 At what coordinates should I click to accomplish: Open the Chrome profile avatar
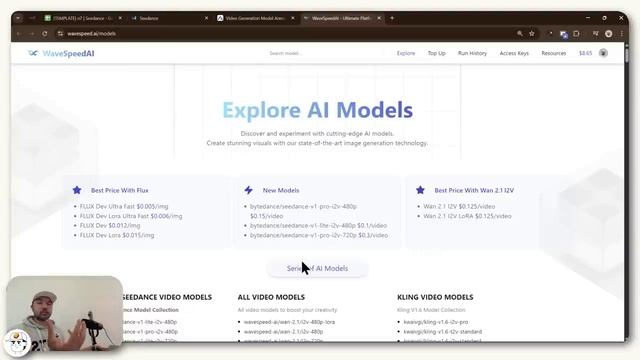[x=609, y=34]
